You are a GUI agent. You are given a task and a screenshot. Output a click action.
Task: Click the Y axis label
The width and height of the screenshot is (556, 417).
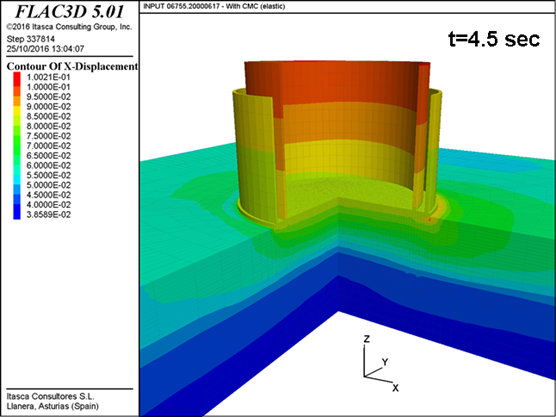point(385,362)
